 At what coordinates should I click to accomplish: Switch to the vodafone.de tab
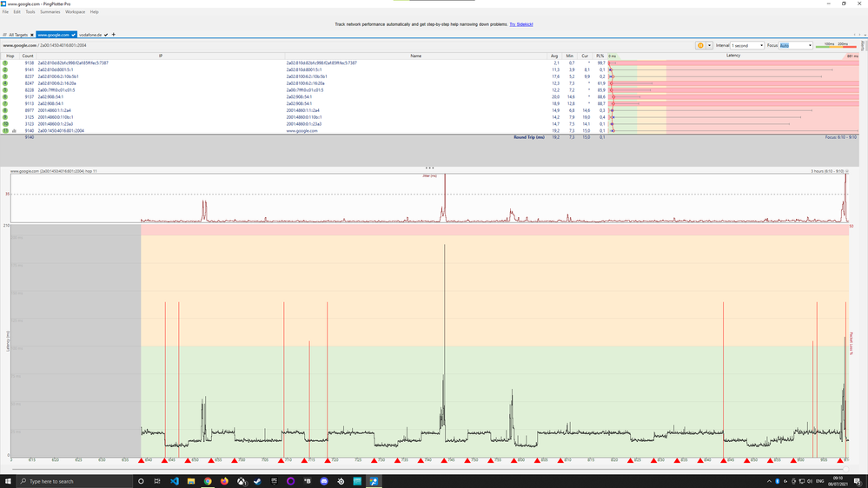tap(92, 35)
